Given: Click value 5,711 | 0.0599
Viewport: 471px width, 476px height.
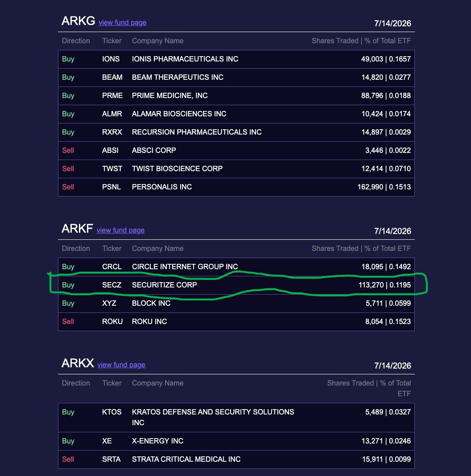Looking at the screenshot, I should (x=388, y=303).
